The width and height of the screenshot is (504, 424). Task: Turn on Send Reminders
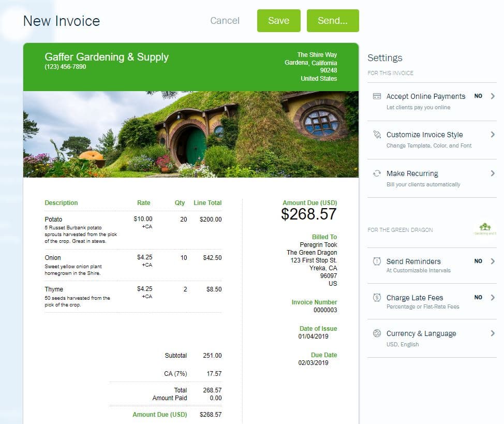tap(478, 261)
